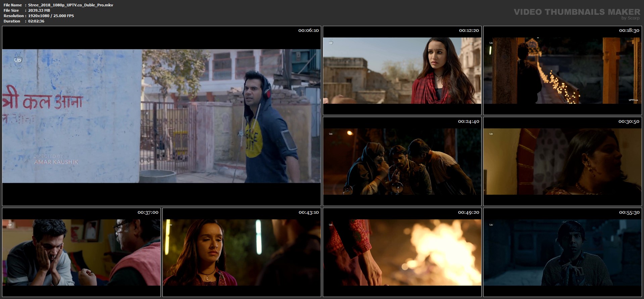Viewport: 644px width, 299px height.
Task: Select the file name Stree_2018_1080p_UPTV.co_Duble_Pro.mkv
Action: tap(70, 5)
